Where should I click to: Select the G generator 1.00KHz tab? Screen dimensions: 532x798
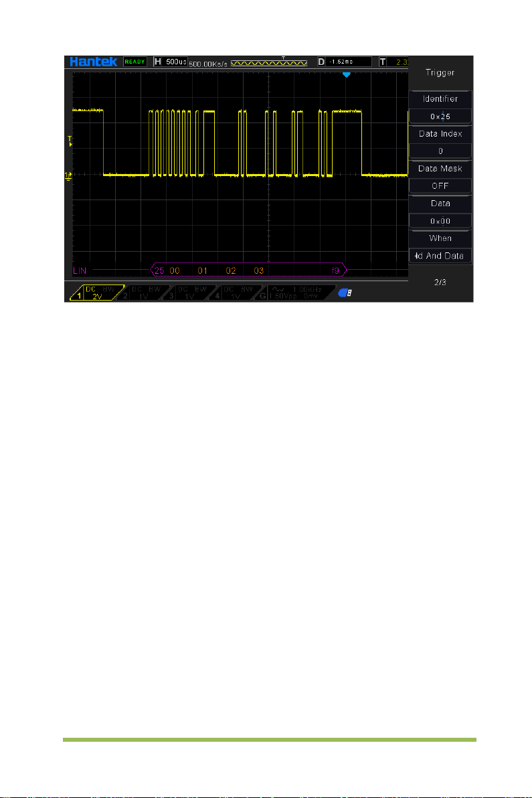[296, 293]
